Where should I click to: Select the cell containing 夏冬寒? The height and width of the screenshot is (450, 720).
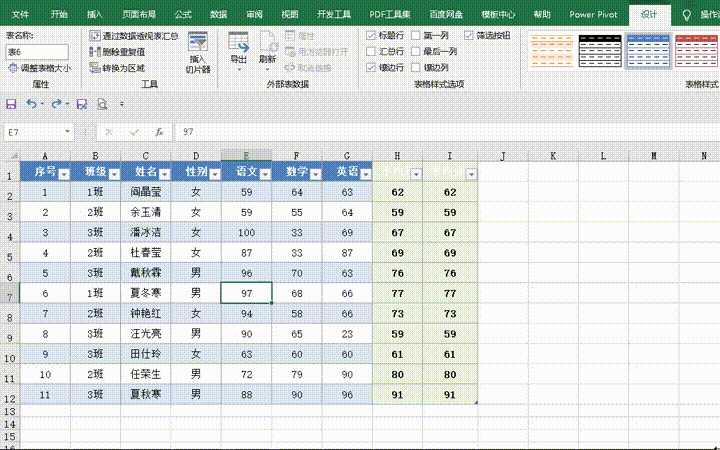[146, 293]
